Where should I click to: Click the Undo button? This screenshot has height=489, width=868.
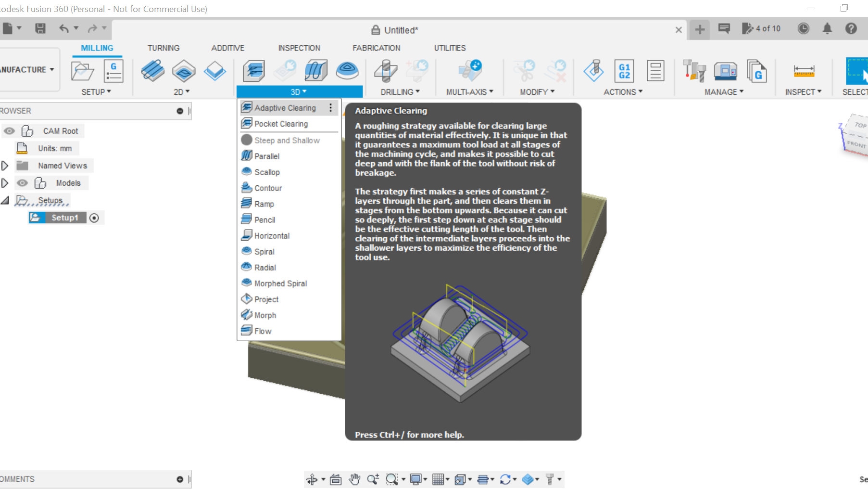pos(65,28)
